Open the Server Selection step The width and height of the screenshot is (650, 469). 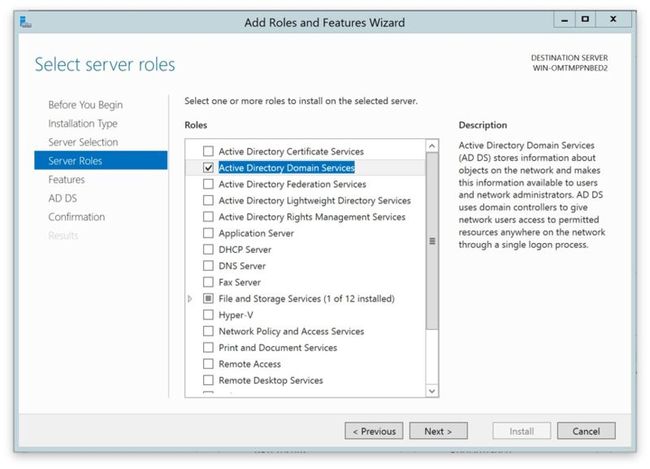point(83,142)
